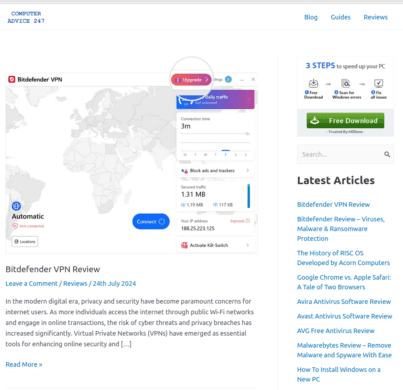Click the Locations button in image
This screenshot has height=390, width=403.
pyautogui.click(x=25, y=241)
